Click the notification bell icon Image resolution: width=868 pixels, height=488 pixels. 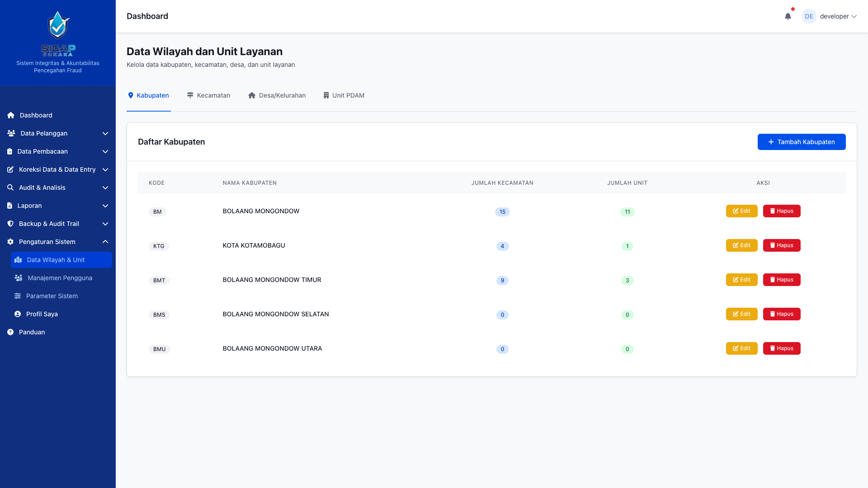pyautogui.click(x=788, y=16)
